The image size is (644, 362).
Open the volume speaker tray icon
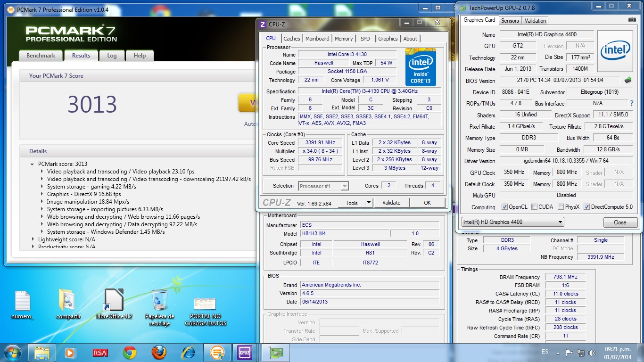[x=592, y=352]
